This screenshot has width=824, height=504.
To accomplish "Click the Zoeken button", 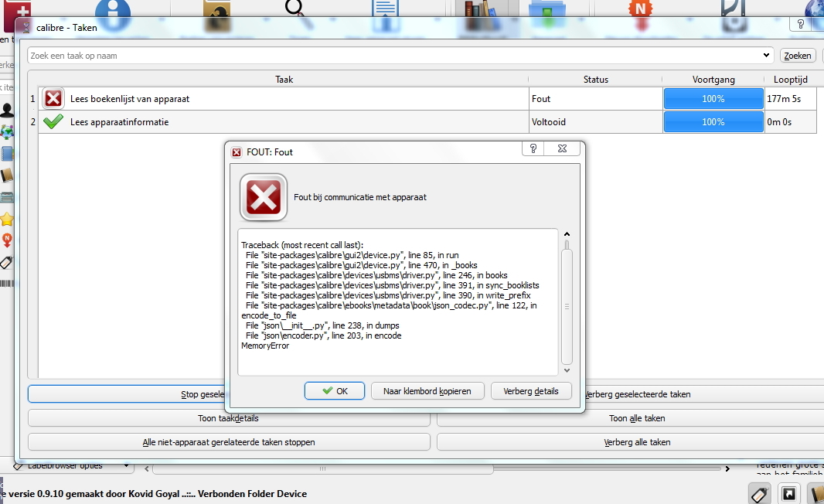I will click(797, 56).
